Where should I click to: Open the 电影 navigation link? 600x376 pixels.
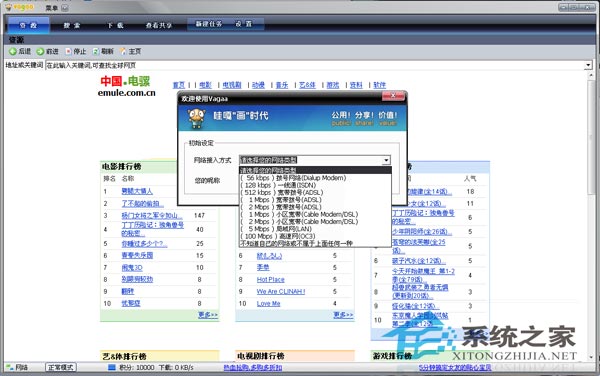tap(205, 85)
